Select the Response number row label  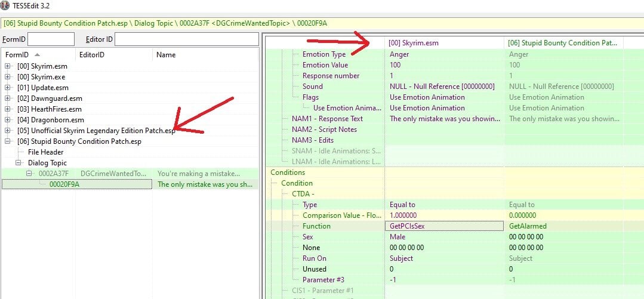tap(331, 76)
